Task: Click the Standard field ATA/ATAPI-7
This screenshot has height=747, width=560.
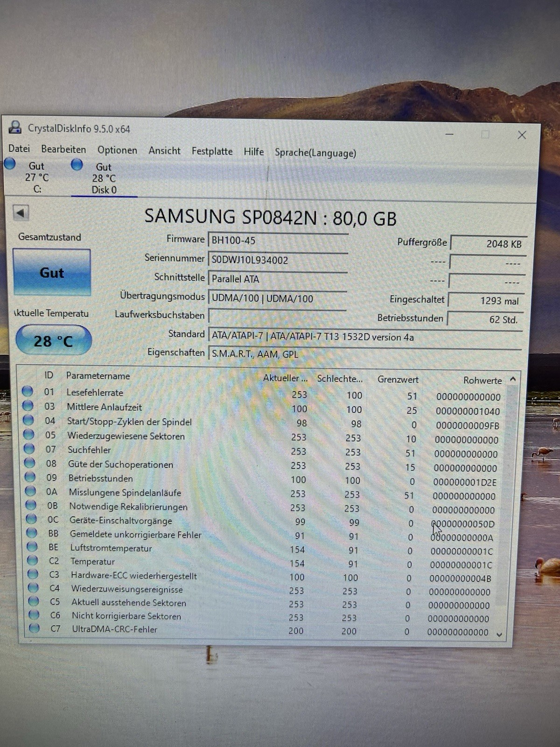Action: click(365, 337)
